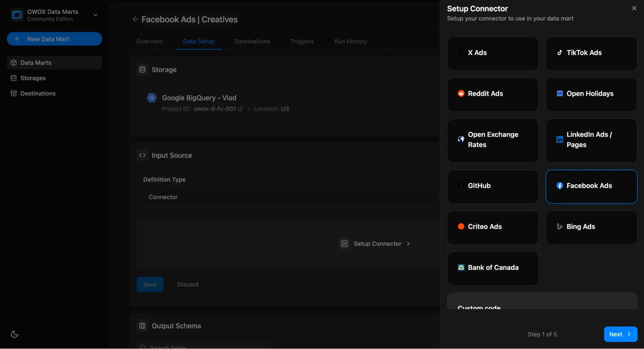Click the chevron next to Setup Connector
The height and width of the screenshot is (349, 644).
pyautogui.click(x=408, y=244)
